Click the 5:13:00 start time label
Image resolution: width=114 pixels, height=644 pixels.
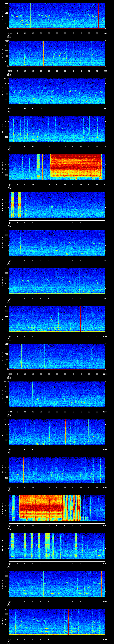tap(9, 487)
